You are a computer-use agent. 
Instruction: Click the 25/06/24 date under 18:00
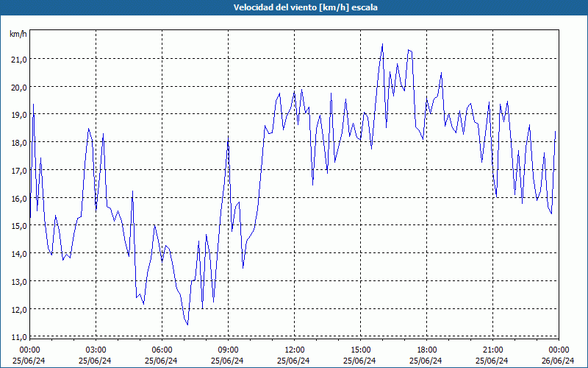[x=426, y=361]
